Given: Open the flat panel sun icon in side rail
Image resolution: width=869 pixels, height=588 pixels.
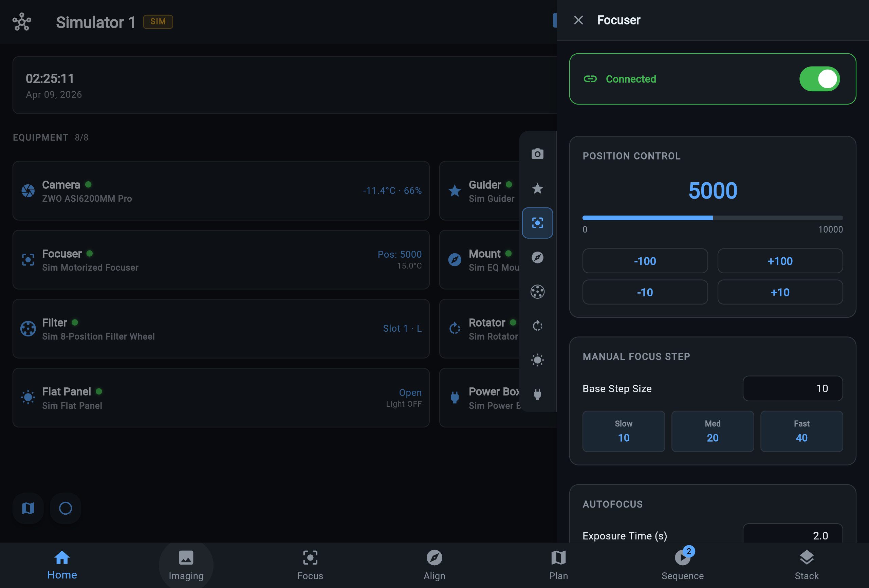Looking at the screenshot, I should pyautogui.click(x=537, y=360).
